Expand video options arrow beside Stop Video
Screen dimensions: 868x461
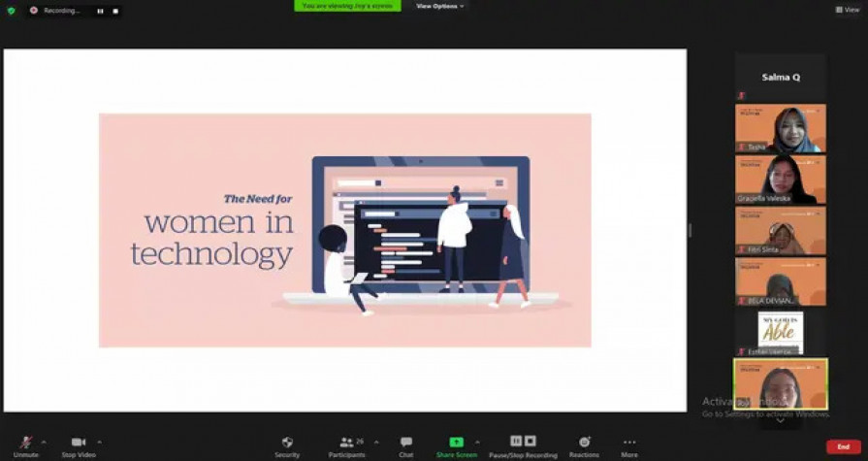[99, 442]
